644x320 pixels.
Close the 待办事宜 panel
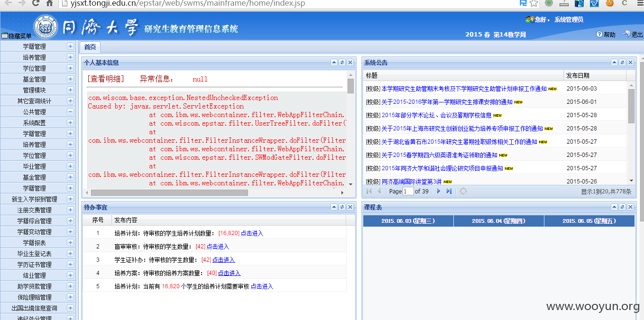click(350, 207)
